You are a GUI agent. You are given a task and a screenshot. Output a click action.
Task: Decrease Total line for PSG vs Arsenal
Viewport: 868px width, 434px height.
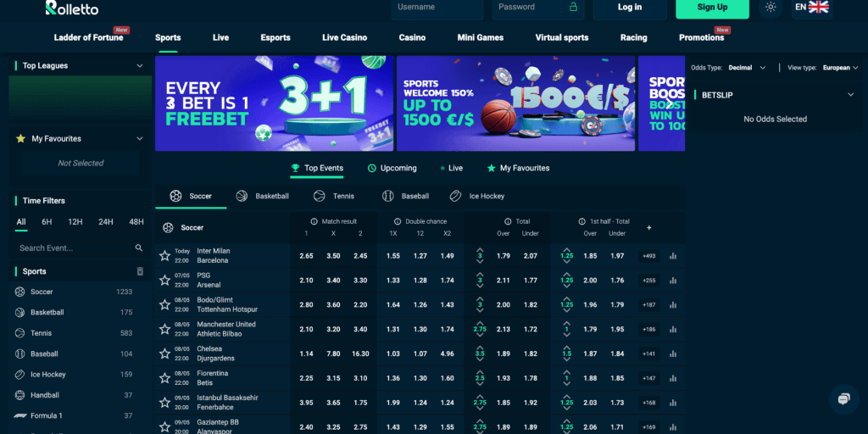480,287
